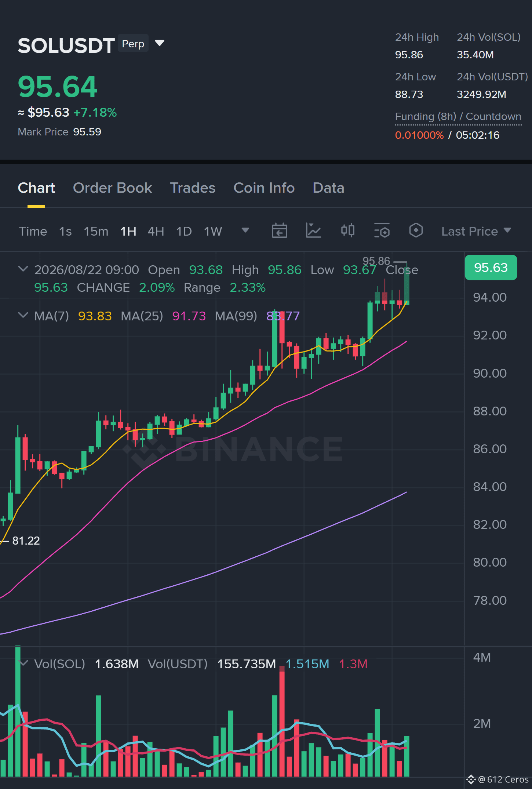Select the 4H interval

(x=156, y=231)
